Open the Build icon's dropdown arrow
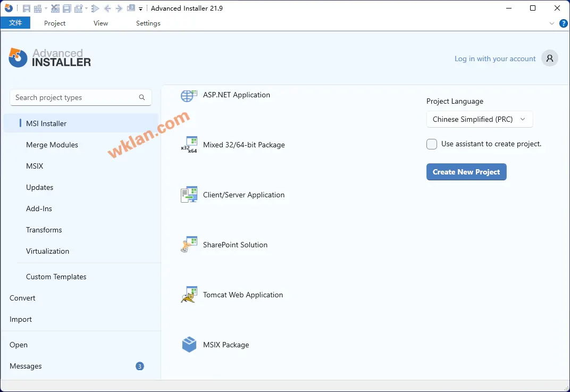The width and height of the screenshot is (570, 392). coord(46,9)
